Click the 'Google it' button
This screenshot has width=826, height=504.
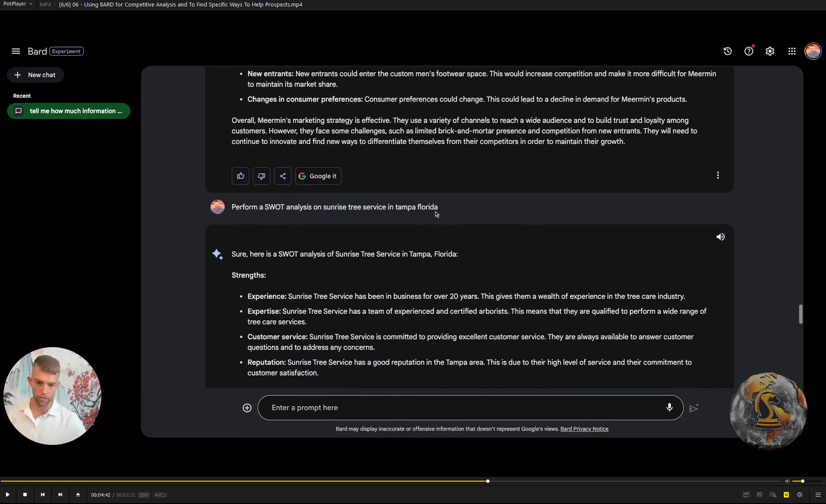(x=318, y=176)
